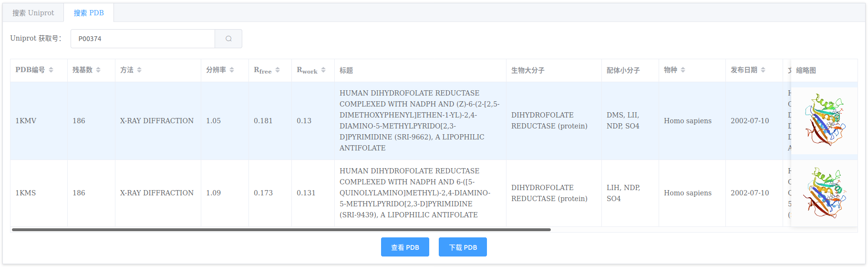Sort by 方法 column arrows
The image size is (868, 267).
coord(139,70)
